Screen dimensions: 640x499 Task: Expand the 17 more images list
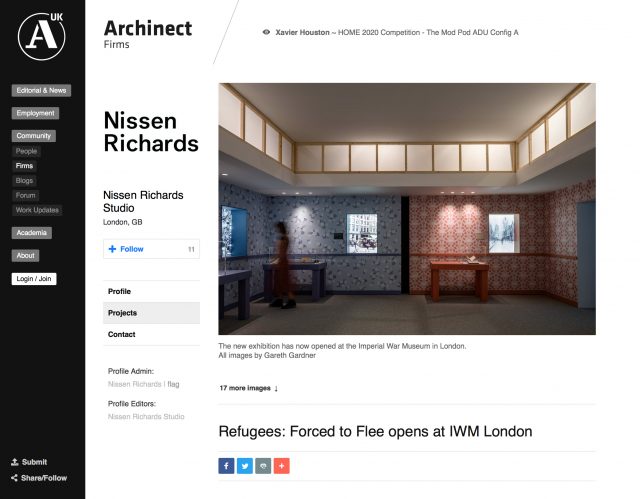(x=248, y=387)
